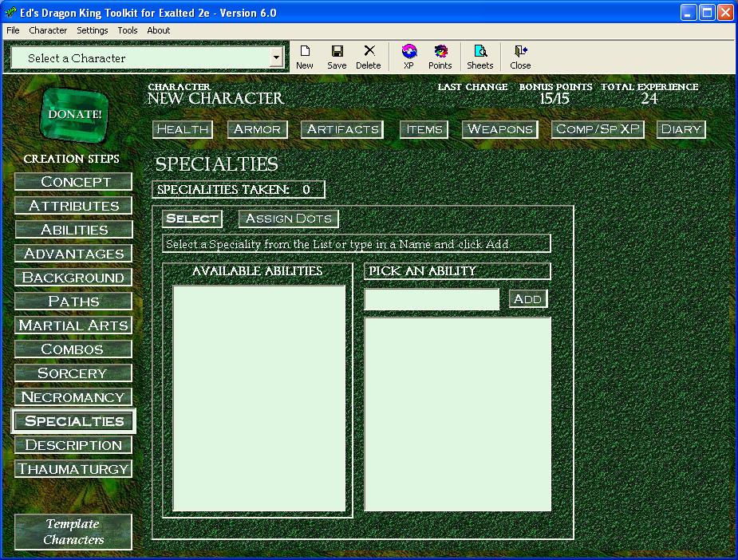Expand the Select a Character dropdown

tap(276, 58)
